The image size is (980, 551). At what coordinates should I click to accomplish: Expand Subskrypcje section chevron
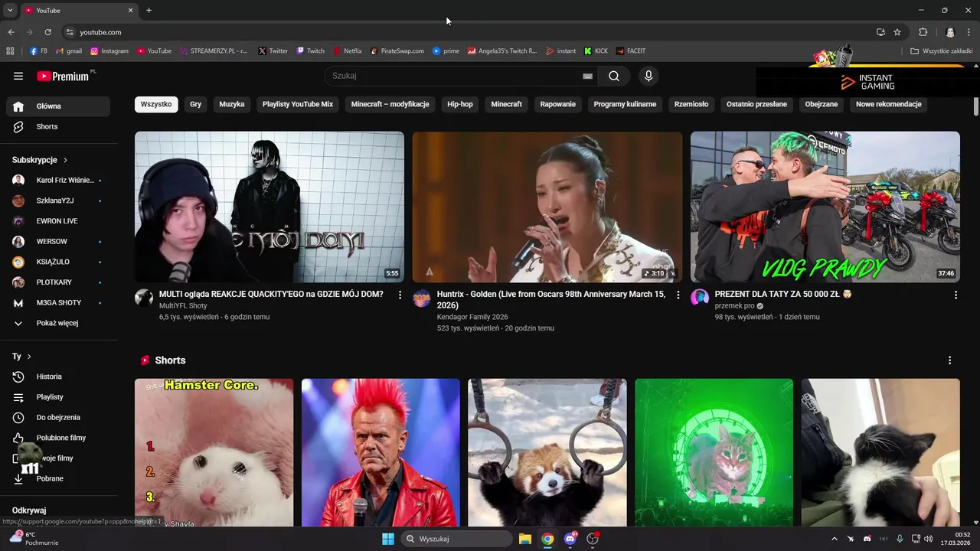click(65, 160)
